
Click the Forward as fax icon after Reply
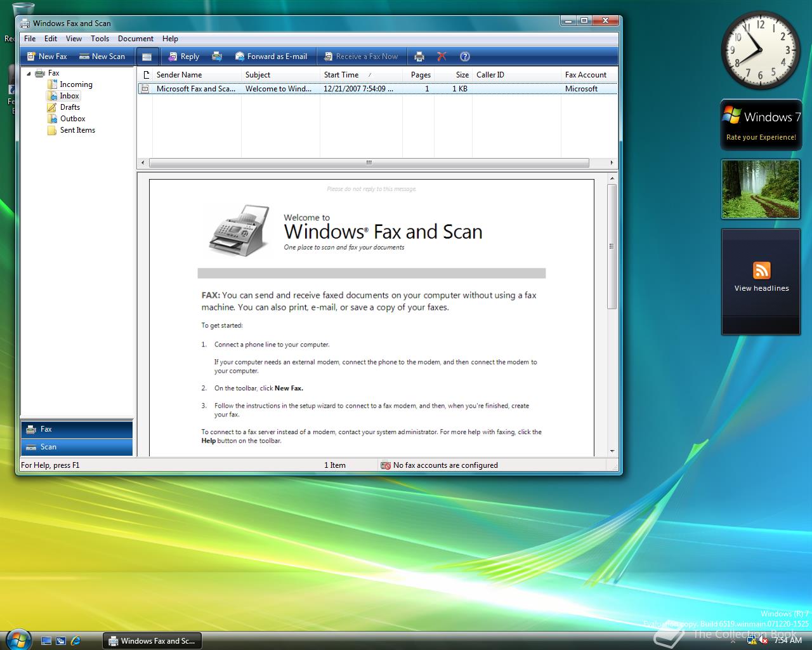click(217, 56)
